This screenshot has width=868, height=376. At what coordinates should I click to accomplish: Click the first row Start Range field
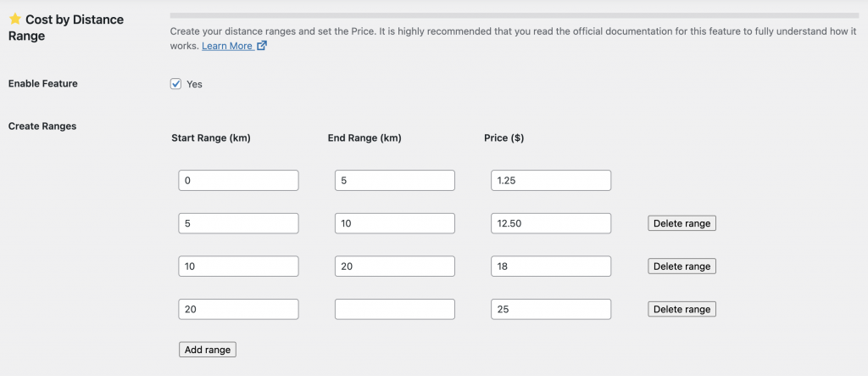pyautogui.click(x=238, y=180)
